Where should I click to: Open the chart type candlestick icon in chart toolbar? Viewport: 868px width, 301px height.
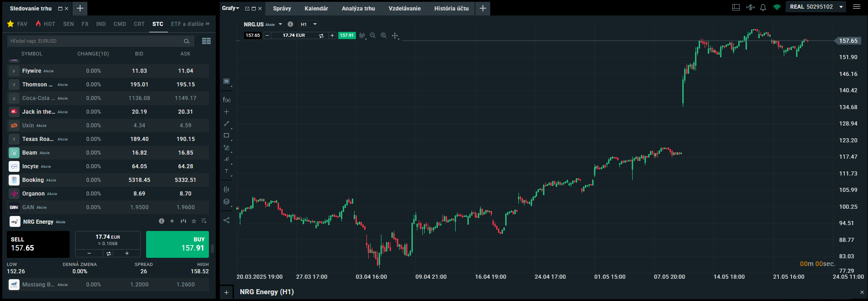click(x=362, y=35)
